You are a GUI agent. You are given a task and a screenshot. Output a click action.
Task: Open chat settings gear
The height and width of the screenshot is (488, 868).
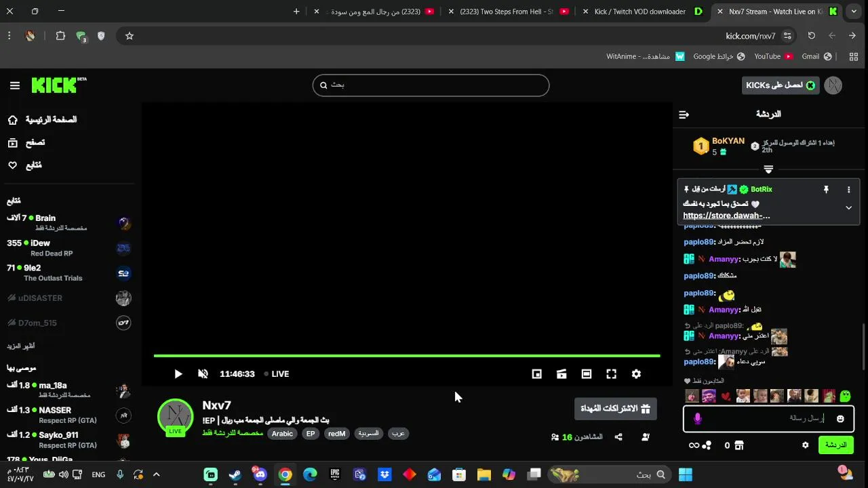click(x=806, y=445)
